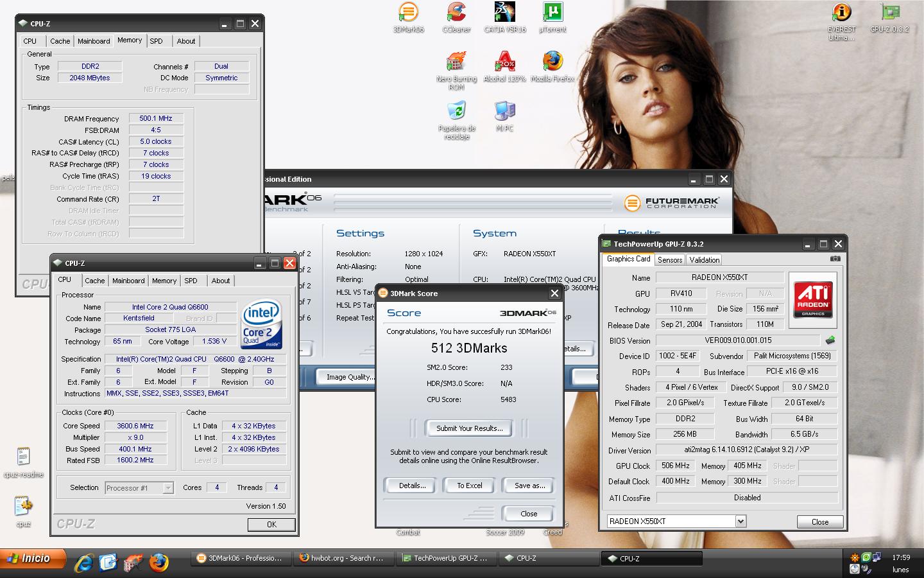924x578 pixels.
Task: Open the µTorrent desktop icon
Action: coord(552,17)
